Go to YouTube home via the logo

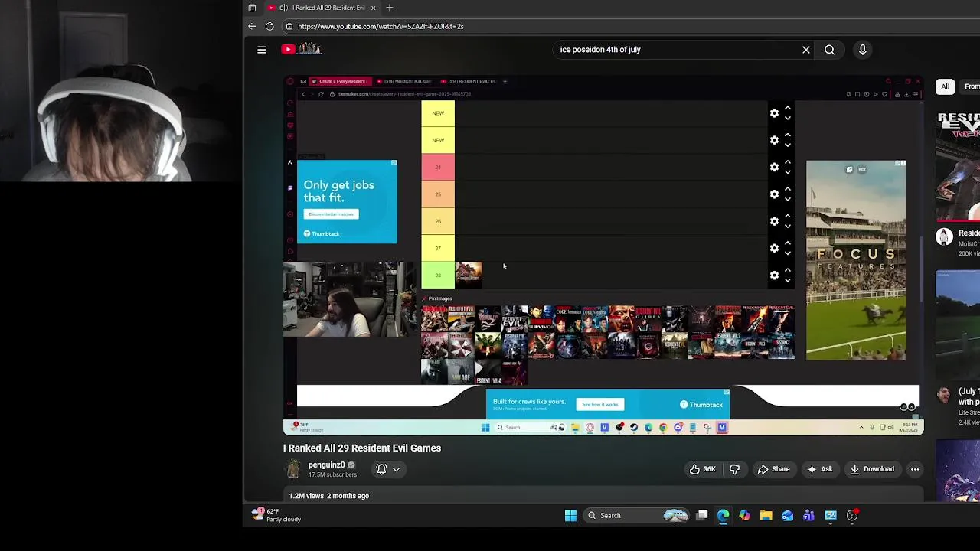click(301, 49)
